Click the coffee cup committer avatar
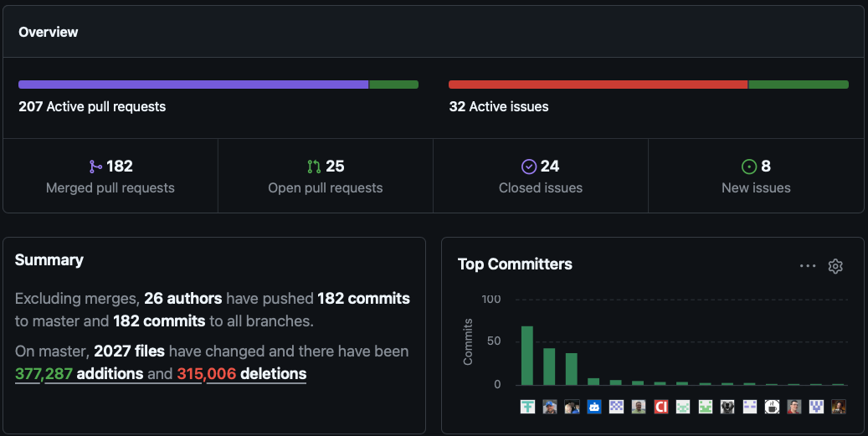The height and width of the screenshot is (436, 868). (772, 407)
